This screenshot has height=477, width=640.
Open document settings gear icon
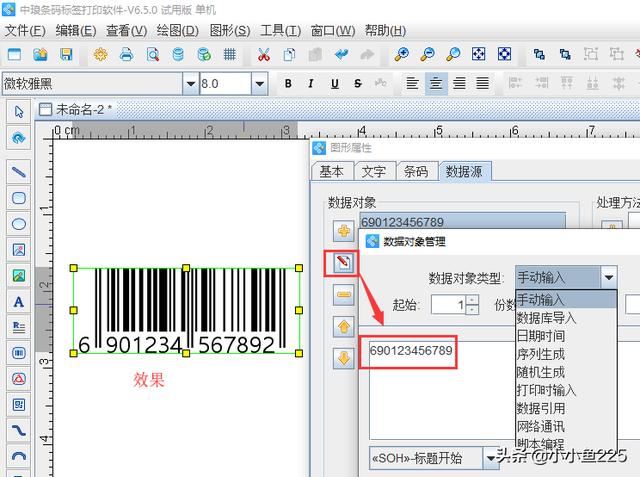tap(100, 54)
